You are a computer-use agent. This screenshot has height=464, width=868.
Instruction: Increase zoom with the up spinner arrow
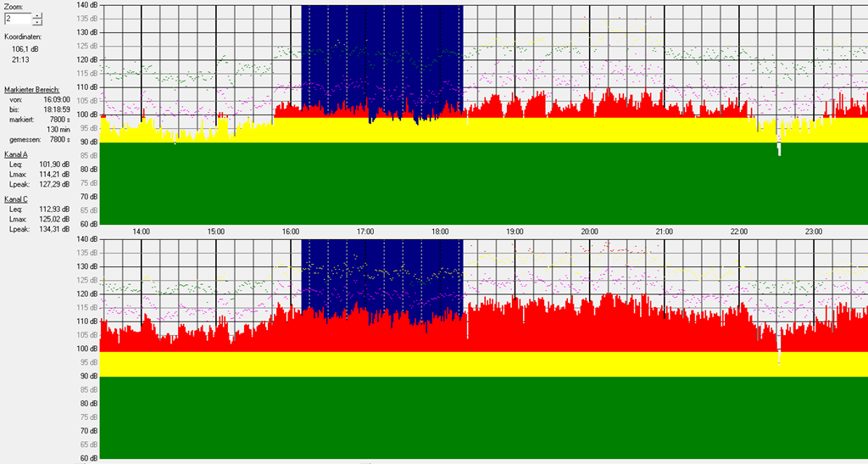pyautogui.click(x=36, y=14)
